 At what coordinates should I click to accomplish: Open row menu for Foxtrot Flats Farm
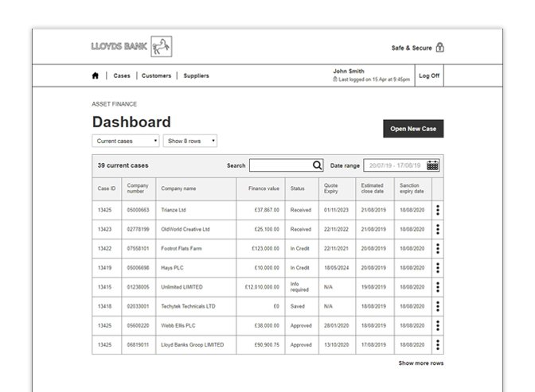pos(438,249)
